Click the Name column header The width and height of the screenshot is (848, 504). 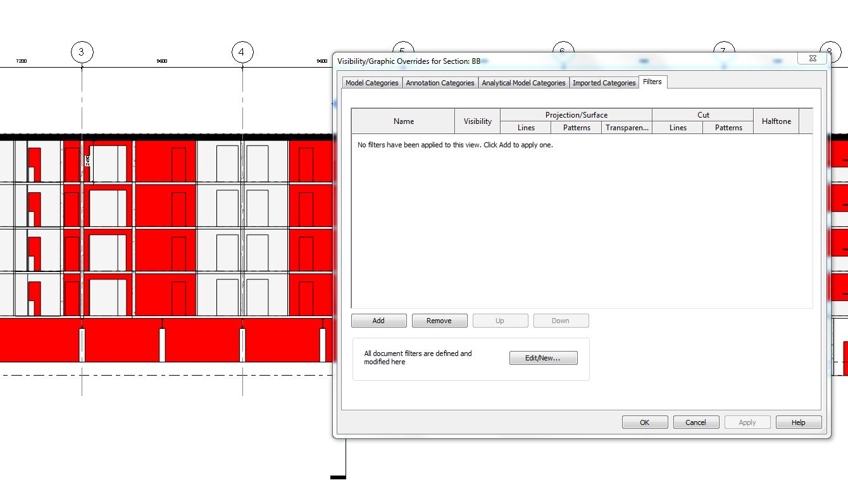tap(403, 121)
